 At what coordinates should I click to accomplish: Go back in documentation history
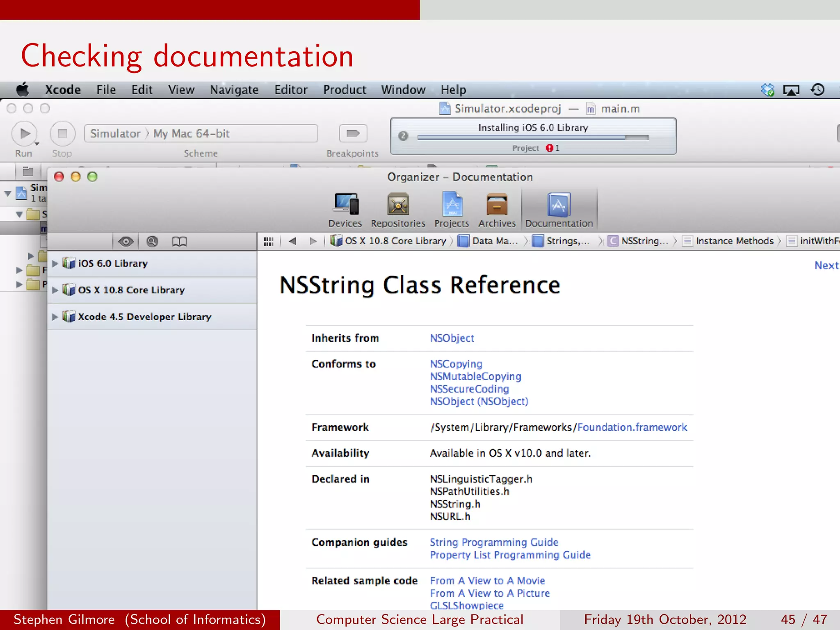coord(292,241)
